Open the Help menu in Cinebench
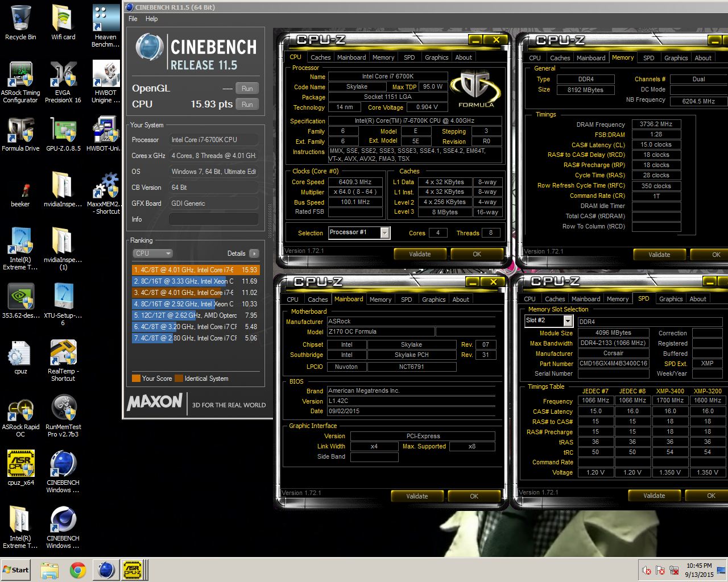This screenshot has width=728, height=582. click(151, 19)
